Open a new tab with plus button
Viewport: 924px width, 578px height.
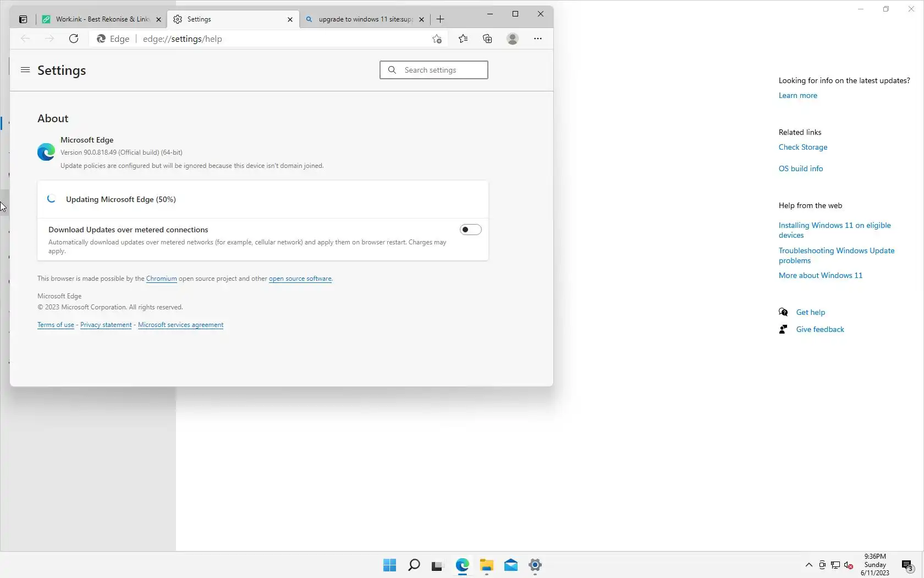(x=440, y=19)
